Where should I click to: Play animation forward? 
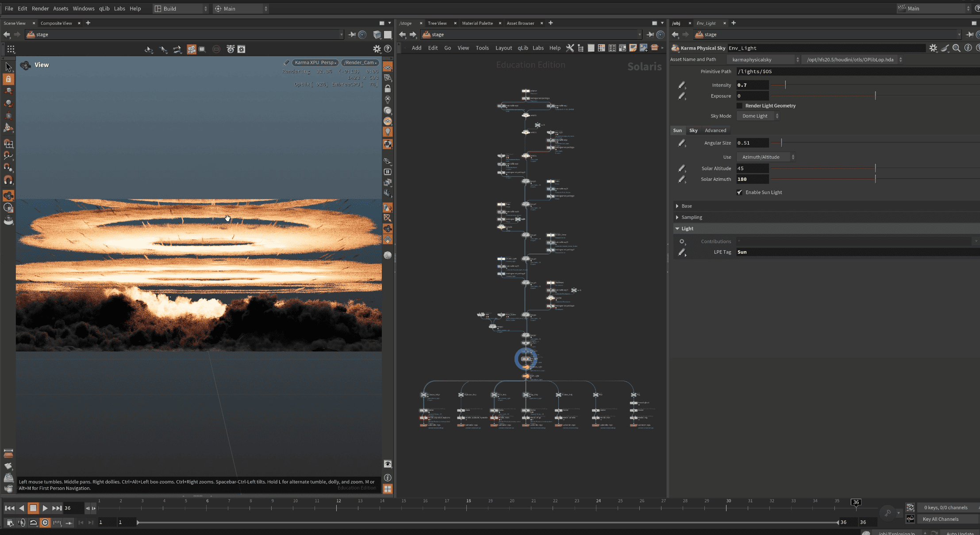pos(45,508)
